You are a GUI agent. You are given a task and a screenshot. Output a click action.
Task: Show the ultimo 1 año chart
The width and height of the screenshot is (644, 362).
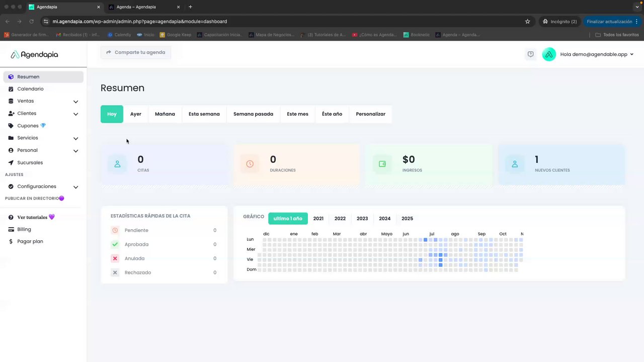click(x=288, y=219)
